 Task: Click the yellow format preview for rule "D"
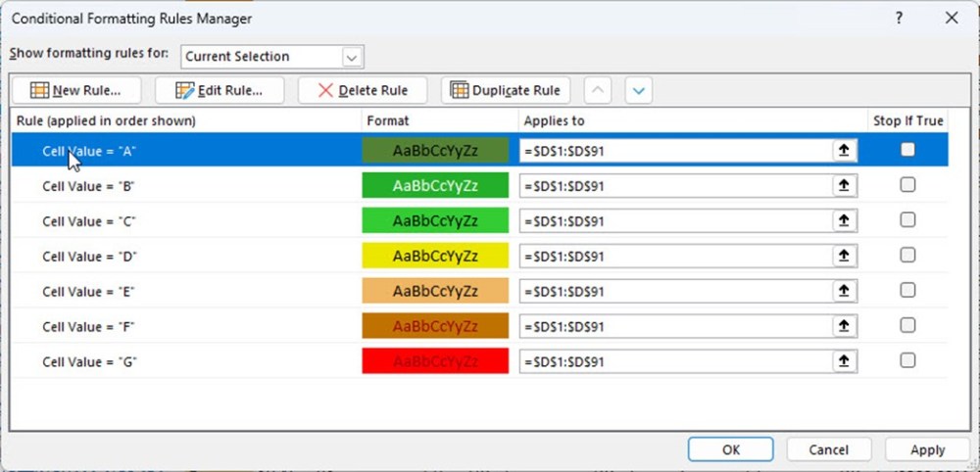pyautogui.click(x=435, y=257)
